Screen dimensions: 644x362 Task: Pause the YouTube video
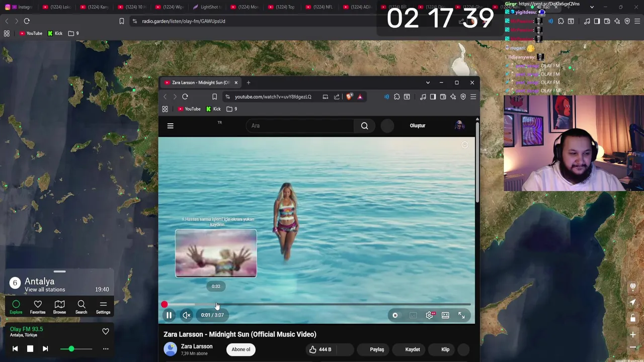tap(169, 315)
